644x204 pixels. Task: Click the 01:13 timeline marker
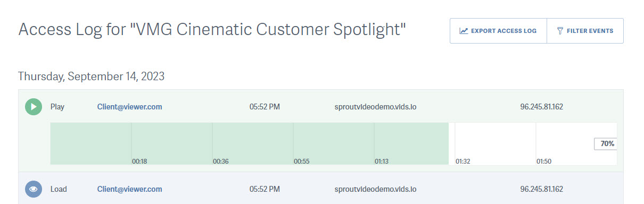click(382, 160)
